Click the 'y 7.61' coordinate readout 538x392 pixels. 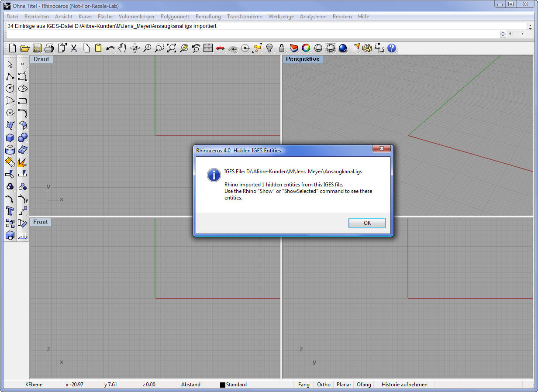click(x=110, y=385)
